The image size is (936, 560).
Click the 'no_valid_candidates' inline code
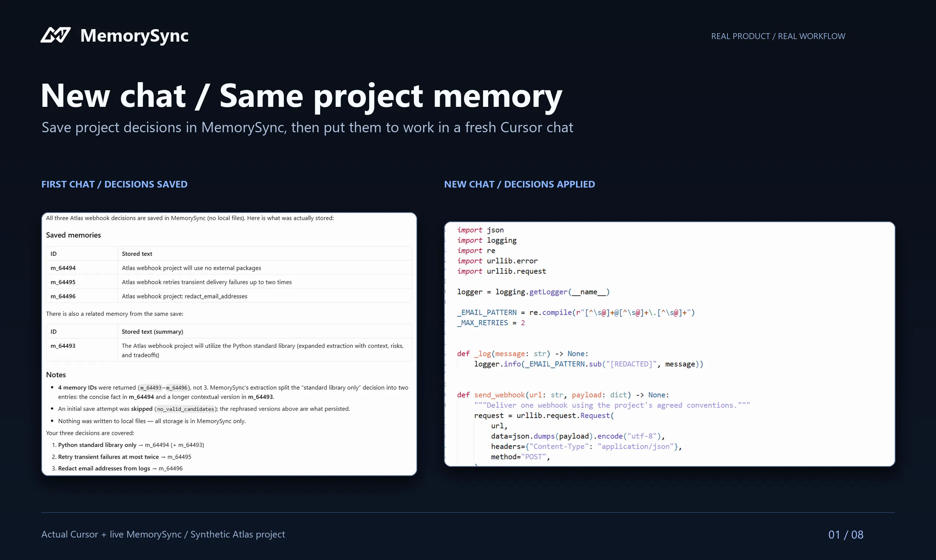click(185, 409)
